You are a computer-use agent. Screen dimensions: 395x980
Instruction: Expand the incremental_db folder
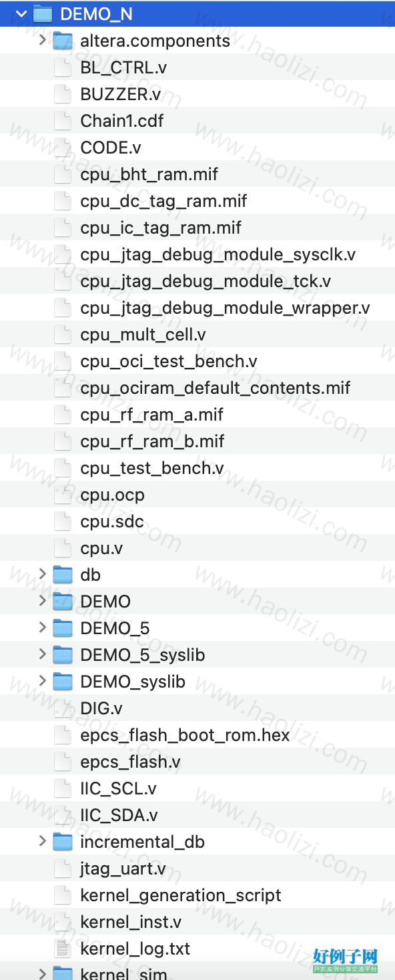pos(42,841)
